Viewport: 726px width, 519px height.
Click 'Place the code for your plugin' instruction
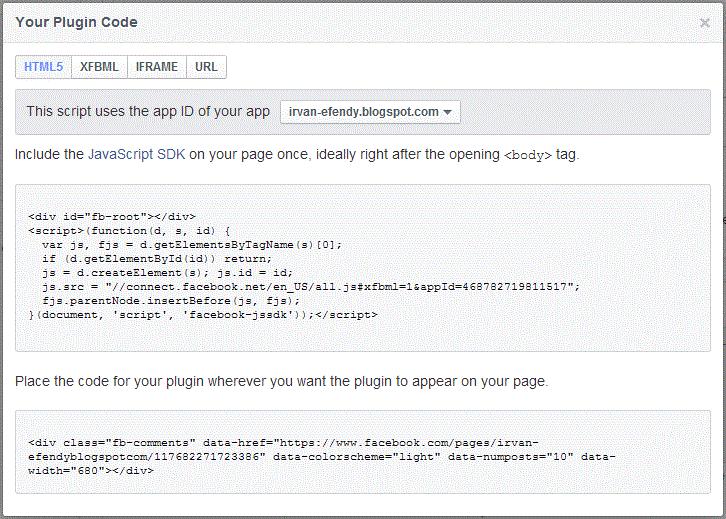tap(282, 381)
